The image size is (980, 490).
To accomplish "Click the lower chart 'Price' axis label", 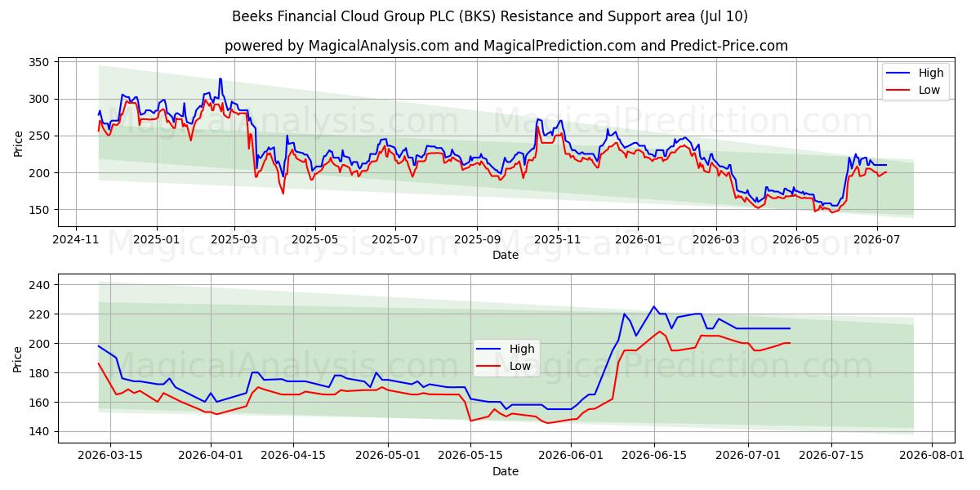I will [19, 358].
